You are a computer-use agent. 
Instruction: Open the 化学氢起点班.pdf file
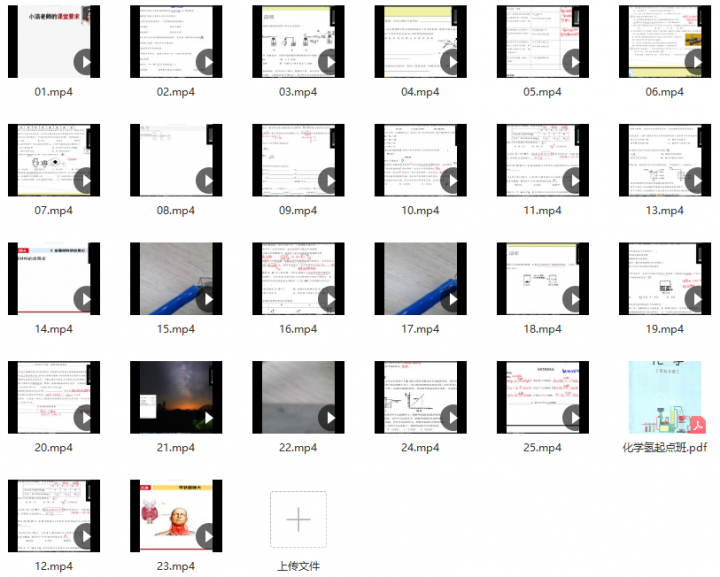[x=665, y=398]
